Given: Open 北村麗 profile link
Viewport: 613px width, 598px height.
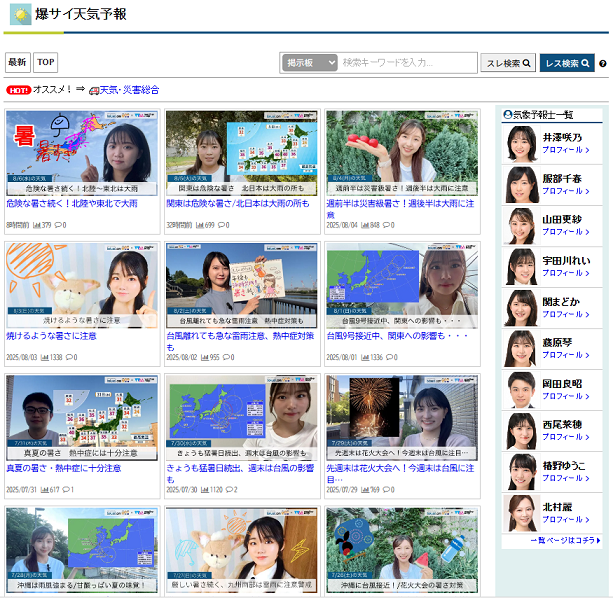Looking at the screenshot, I should [566, 519].
